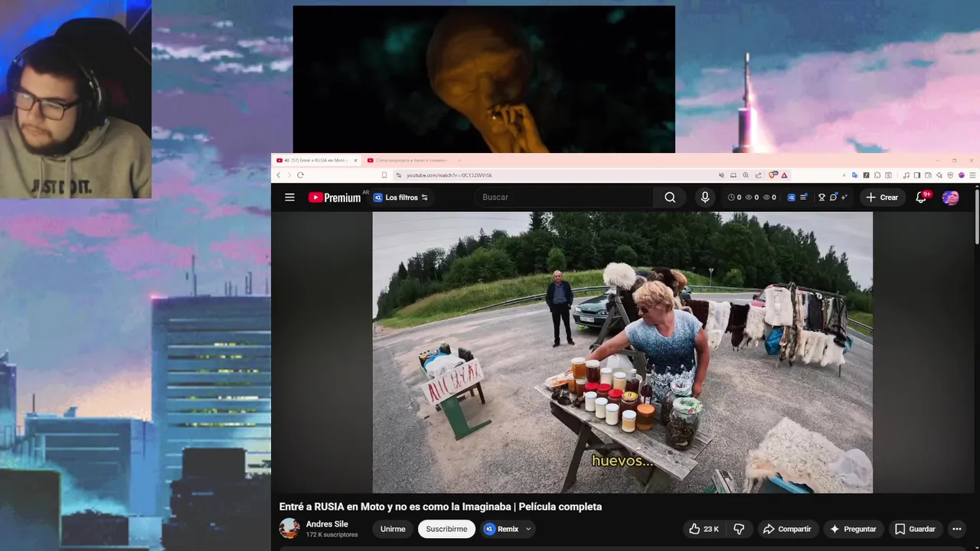Click the Preguntar button
This screenshot has width=980, height=551.
853,529
